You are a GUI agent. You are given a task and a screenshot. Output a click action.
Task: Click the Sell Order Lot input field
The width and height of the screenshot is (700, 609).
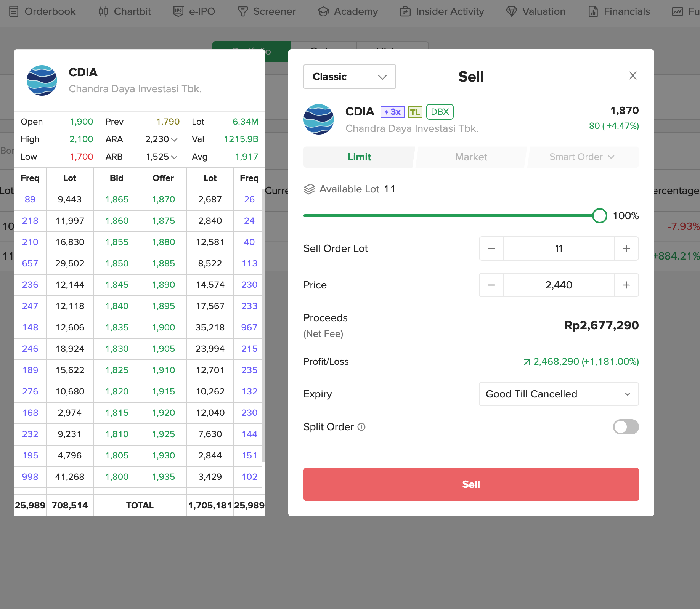coord(559,248)
